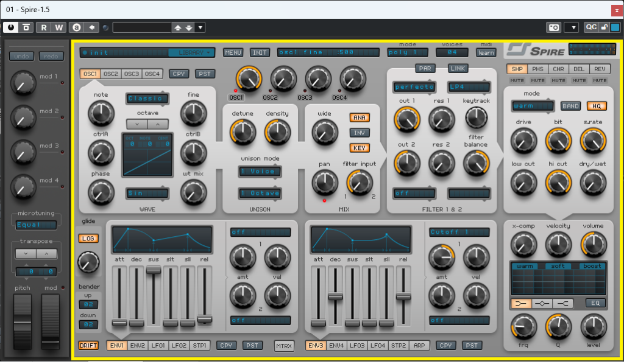624x364 pixels.
Task: Toggle the Read automation R button
Action: (x=44, y=27)
